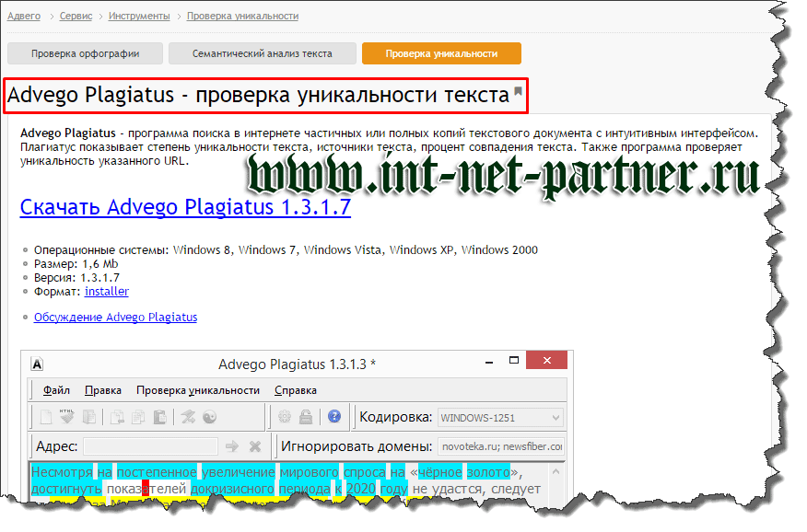Click the blue help question mark icon
This screenshot has width=807, height=532.
[x=334, y=417]
